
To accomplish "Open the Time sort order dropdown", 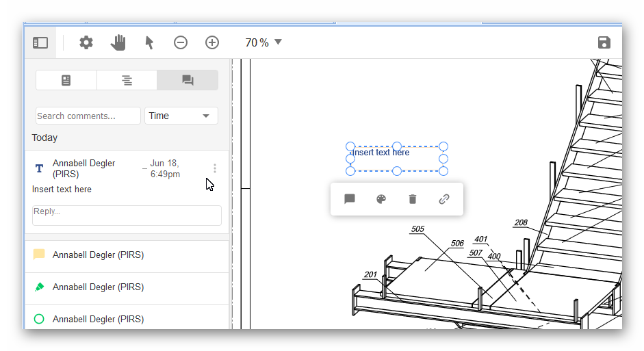I will coord(181,116).
